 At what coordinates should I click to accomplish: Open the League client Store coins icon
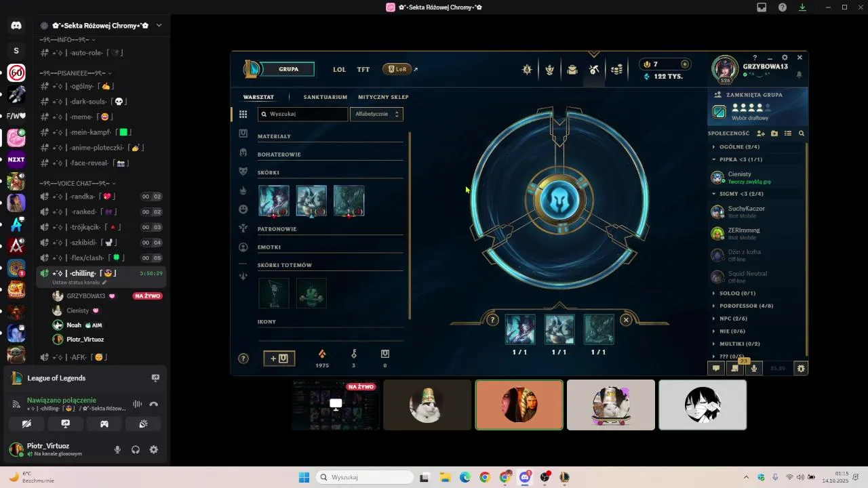616,69
